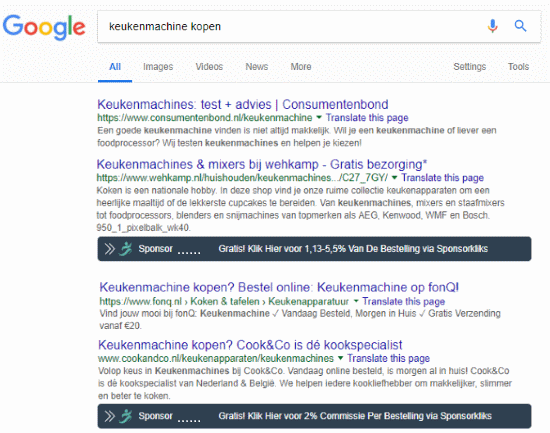Image resolution: width=550 pixels, height=433 pixels.
Task: Translate the Consumentenbond page
Action: (367, 118)
